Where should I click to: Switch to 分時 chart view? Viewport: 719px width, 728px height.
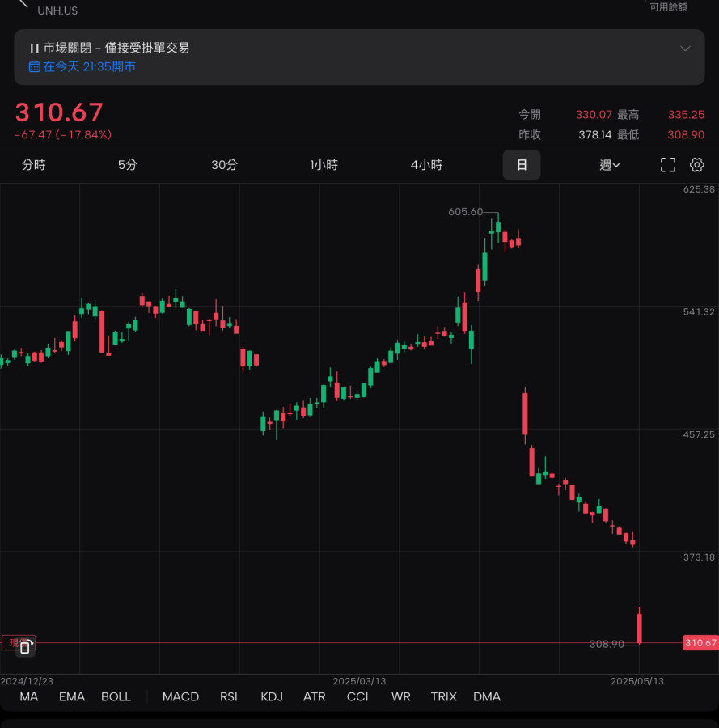point(34,165)
